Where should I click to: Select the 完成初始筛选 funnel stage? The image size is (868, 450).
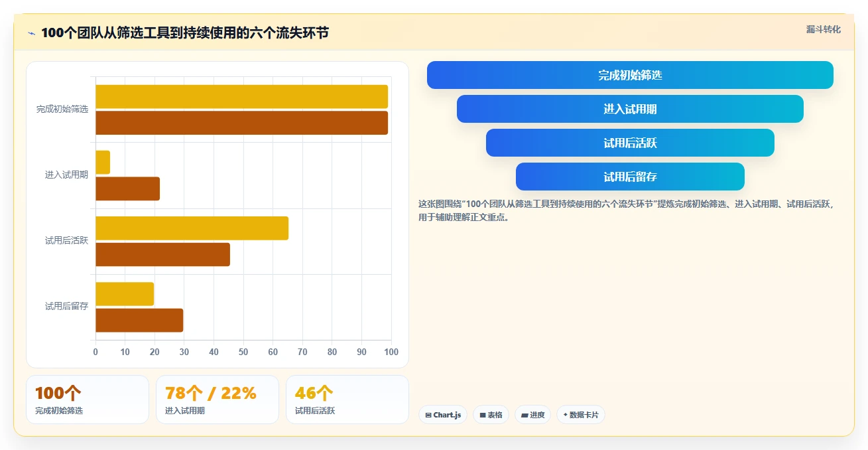[x=630, y=75]
